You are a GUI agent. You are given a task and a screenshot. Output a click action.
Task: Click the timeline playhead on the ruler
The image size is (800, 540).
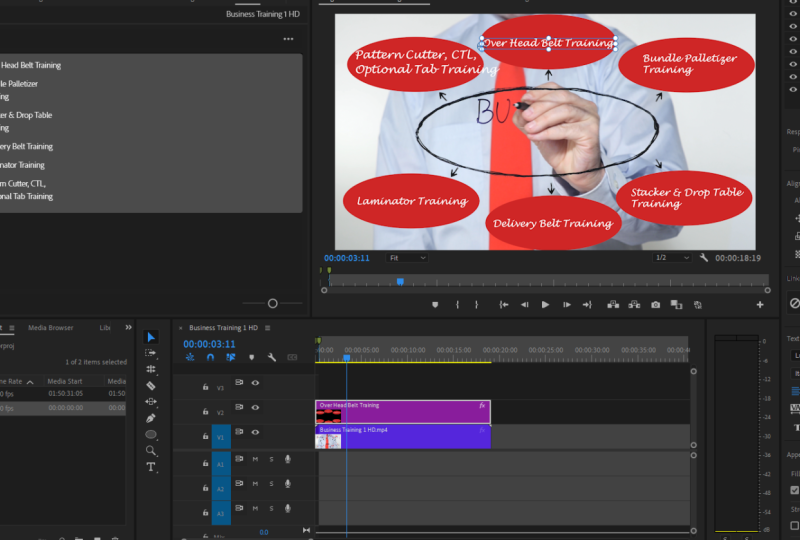click(346, 358)
